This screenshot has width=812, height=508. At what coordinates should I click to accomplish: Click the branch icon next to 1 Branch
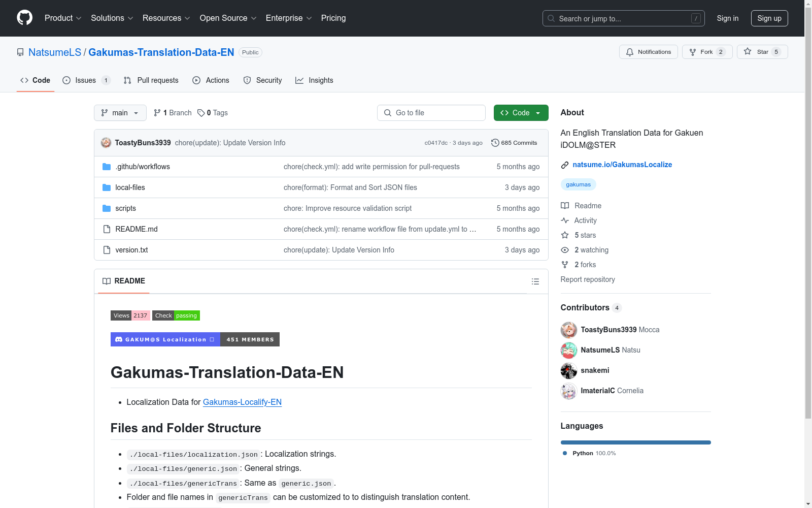(157, 113)
